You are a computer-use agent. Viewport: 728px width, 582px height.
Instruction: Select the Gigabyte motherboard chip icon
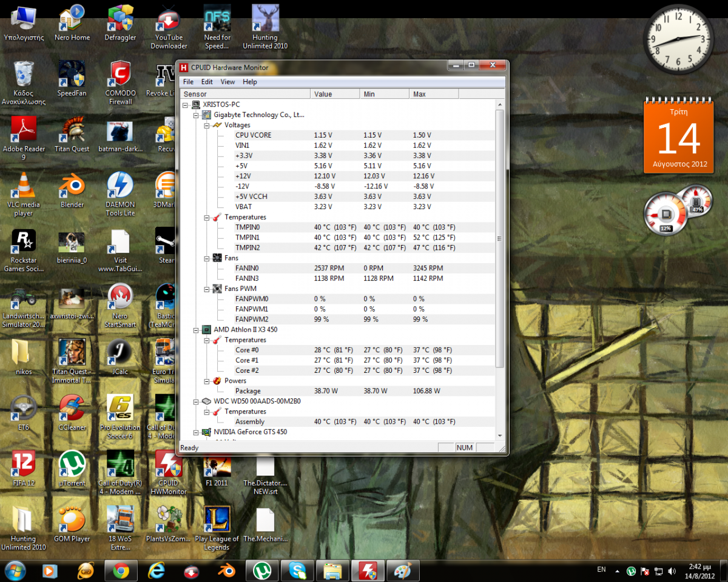point(207,115)
